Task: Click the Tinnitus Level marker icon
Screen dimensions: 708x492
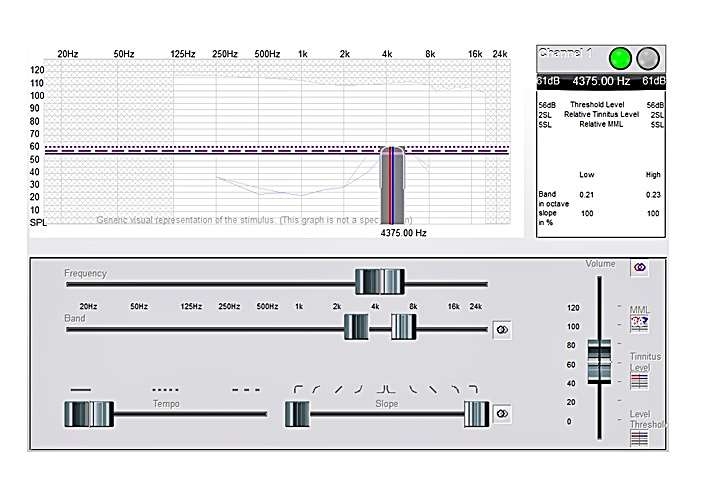Action: (x=640, y=380)
